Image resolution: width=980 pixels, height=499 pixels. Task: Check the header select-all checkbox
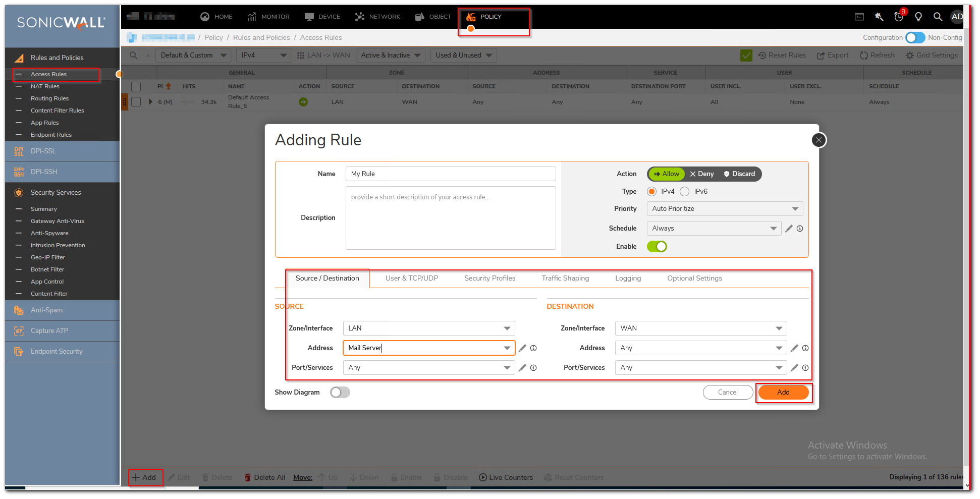(x=136, y=87)
